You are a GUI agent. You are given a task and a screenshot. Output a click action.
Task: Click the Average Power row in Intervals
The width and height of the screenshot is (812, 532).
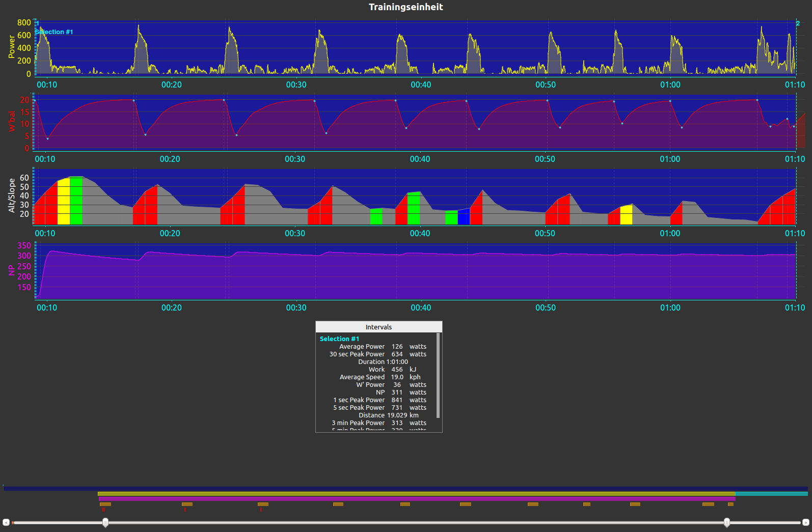click(x=377, y=346)
